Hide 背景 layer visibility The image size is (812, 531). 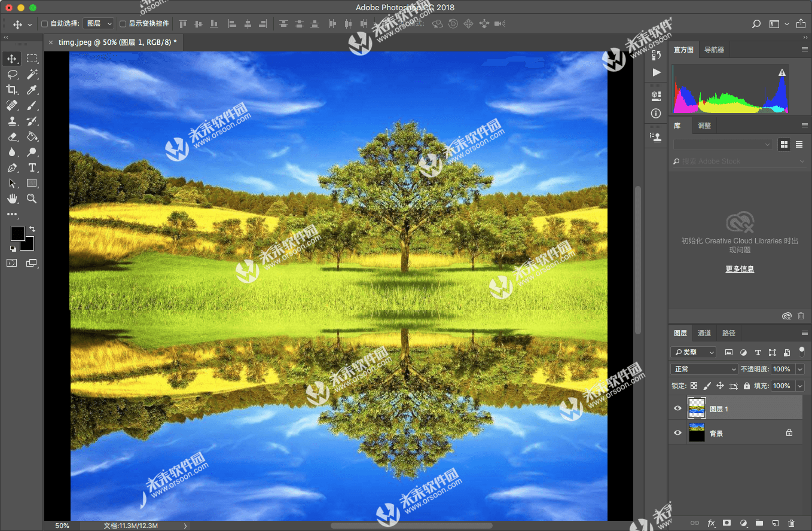tap(677, 433)
